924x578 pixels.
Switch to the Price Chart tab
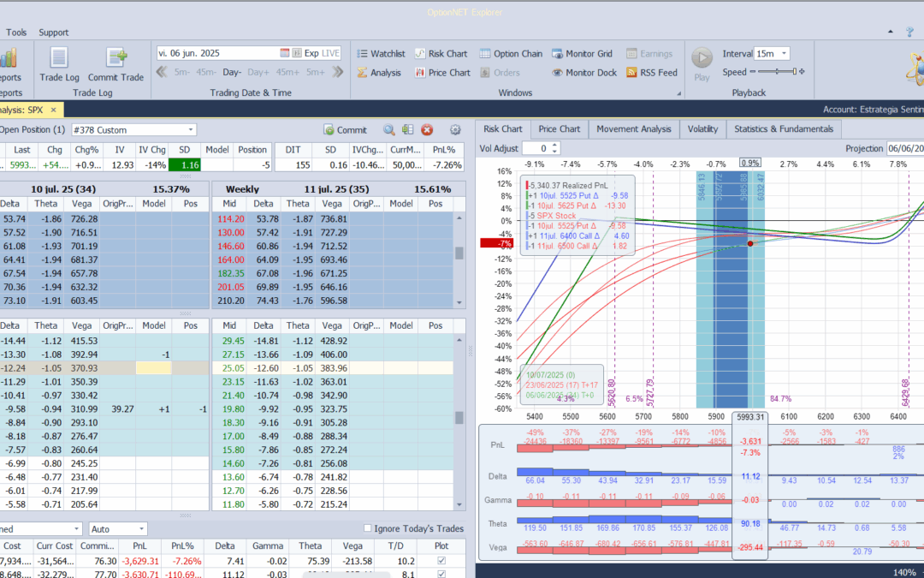tap(560, 129)
